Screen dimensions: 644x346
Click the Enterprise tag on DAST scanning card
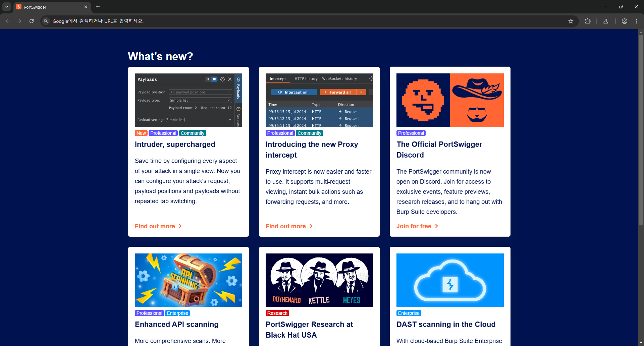coord(409,313)
